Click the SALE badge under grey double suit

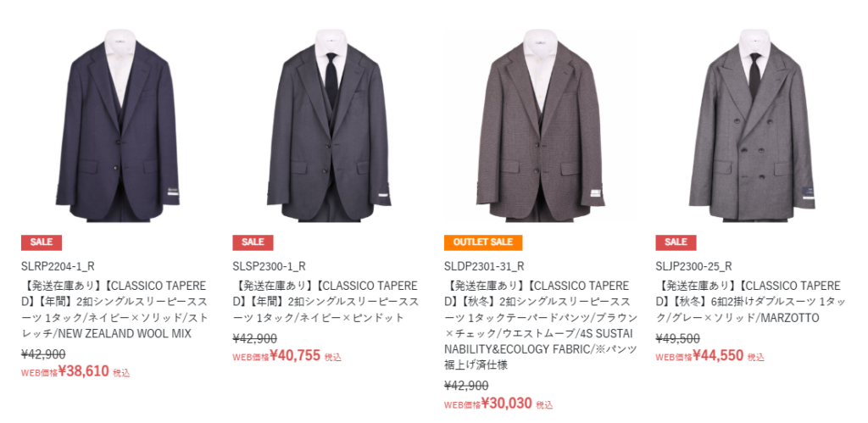[x=676, y=242]
